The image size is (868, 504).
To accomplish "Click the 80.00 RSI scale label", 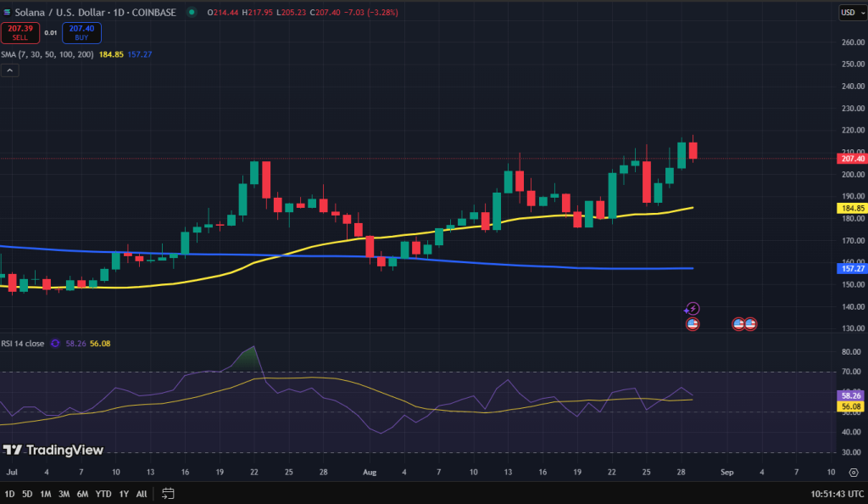I will (851, 351).
